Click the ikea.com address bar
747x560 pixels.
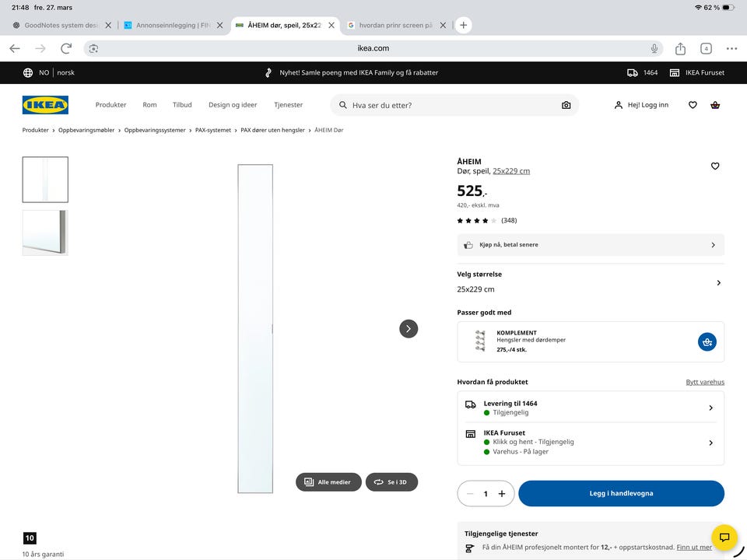[373, 48]
